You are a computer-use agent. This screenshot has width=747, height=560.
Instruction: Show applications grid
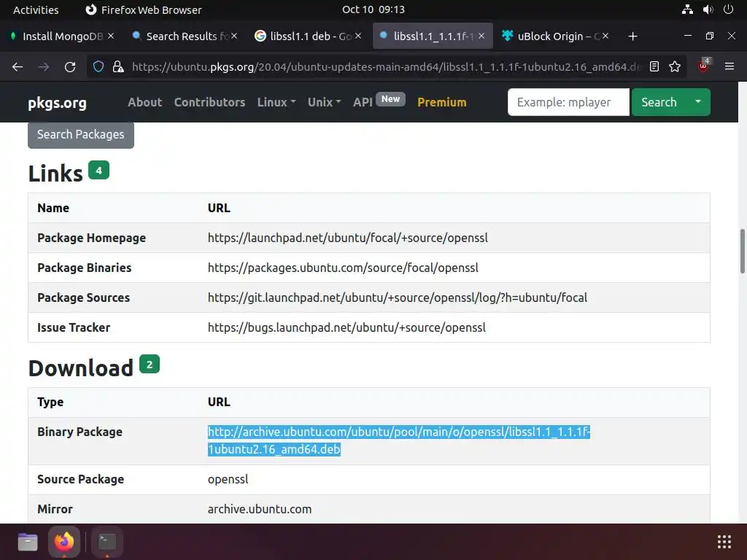[x=724, y=542]
